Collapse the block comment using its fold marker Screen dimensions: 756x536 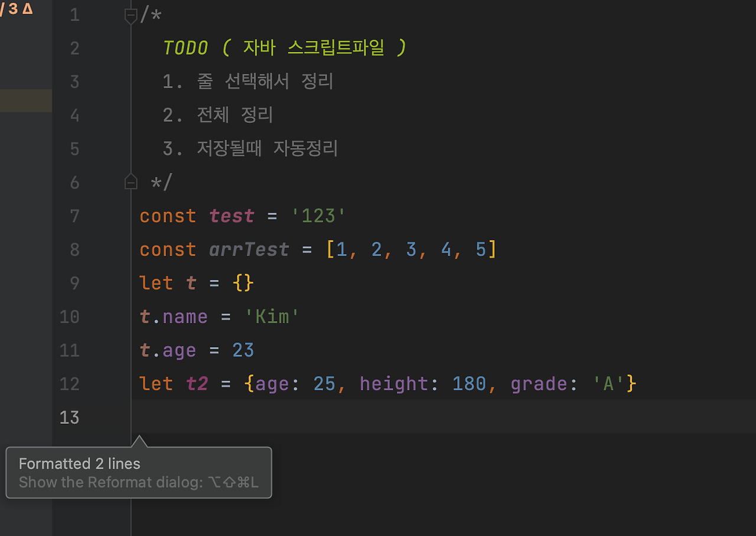pyautogui.click(x=131, y=16)
